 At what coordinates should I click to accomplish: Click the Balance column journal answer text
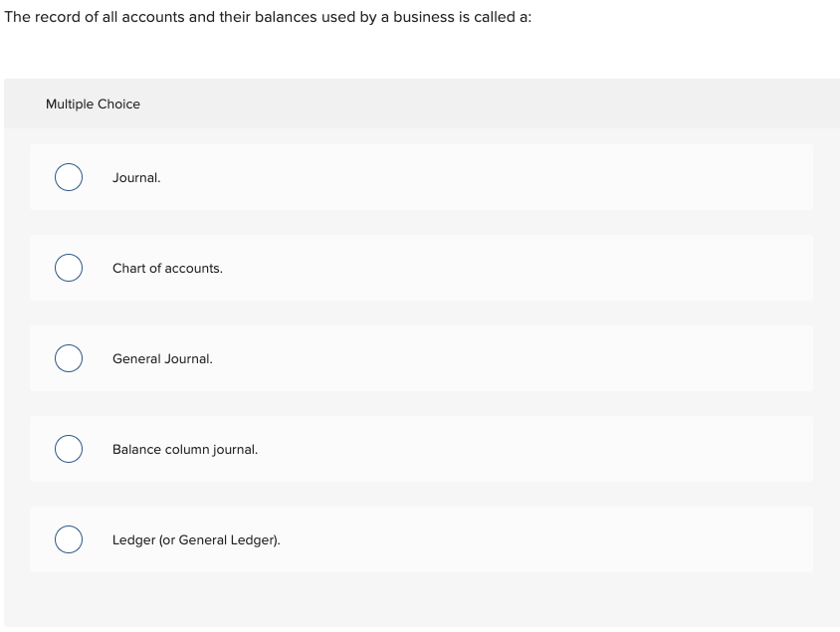(x=186, y=449)
